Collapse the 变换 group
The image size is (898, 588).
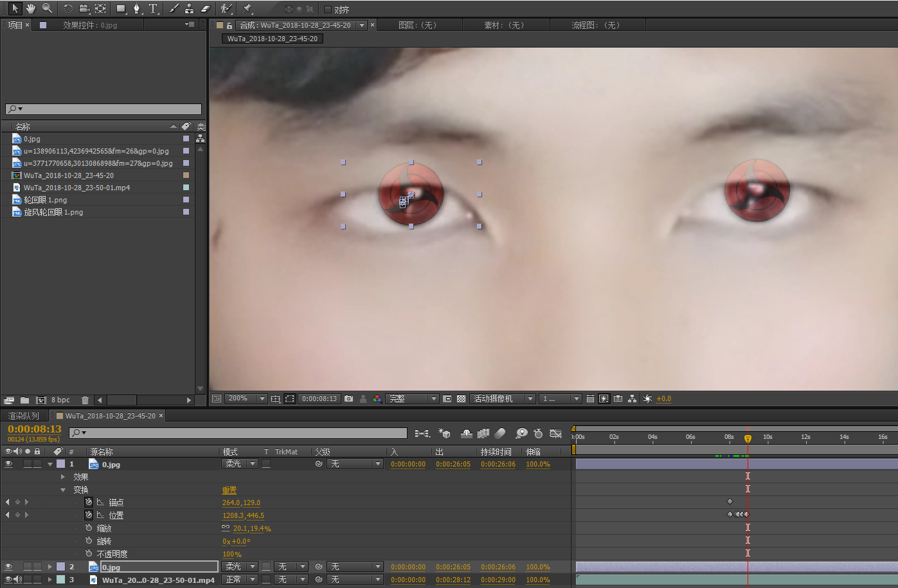click(x=62, y=490)
